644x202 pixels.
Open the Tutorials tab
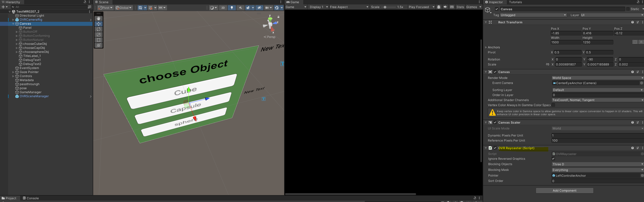(x=515, y=2)
